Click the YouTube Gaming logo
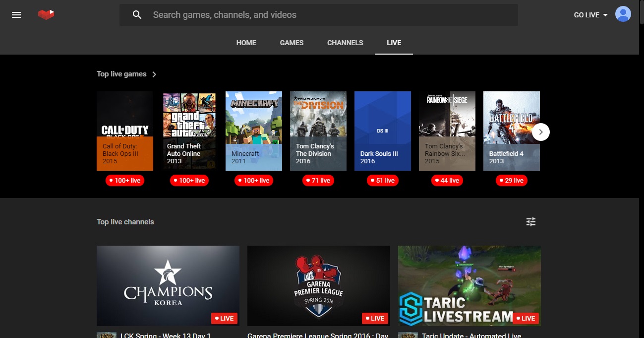This screenshot has width=644, height=338. coord(46,15)
